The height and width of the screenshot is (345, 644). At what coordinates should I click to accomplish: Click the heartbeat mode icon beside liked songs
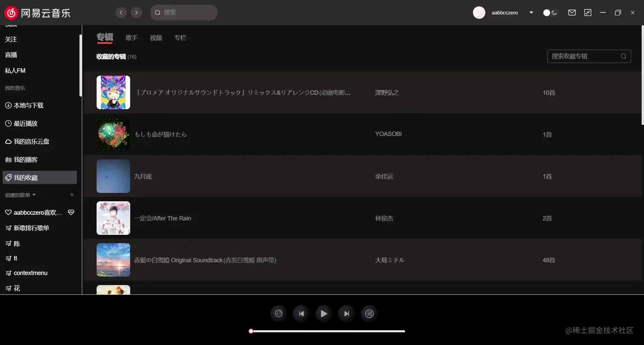click(x=71, y=212)
